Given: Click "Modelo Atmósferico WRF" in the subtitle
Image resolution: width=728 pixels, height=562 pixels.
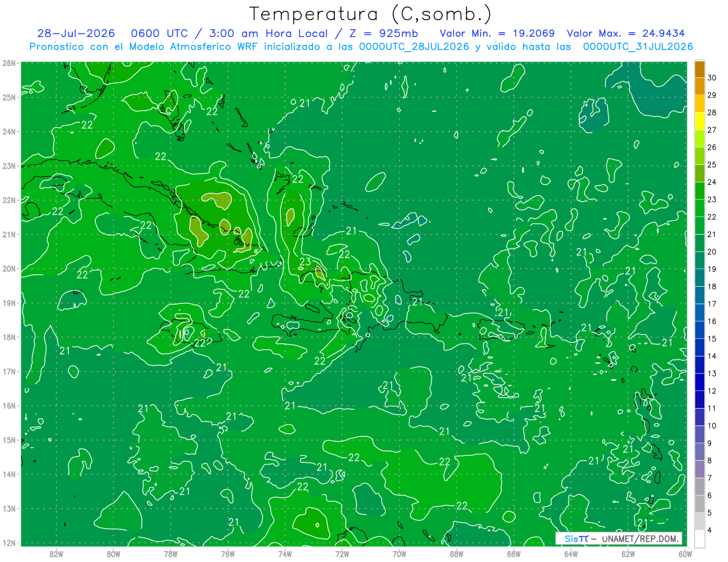Looking at the screenshot, I should 193,47.
